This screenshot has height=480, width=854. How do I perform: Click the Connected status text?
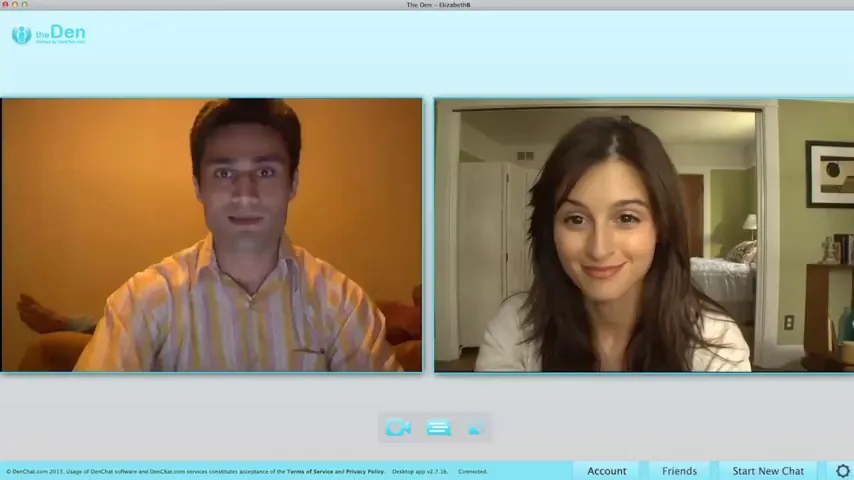[473, 472]
